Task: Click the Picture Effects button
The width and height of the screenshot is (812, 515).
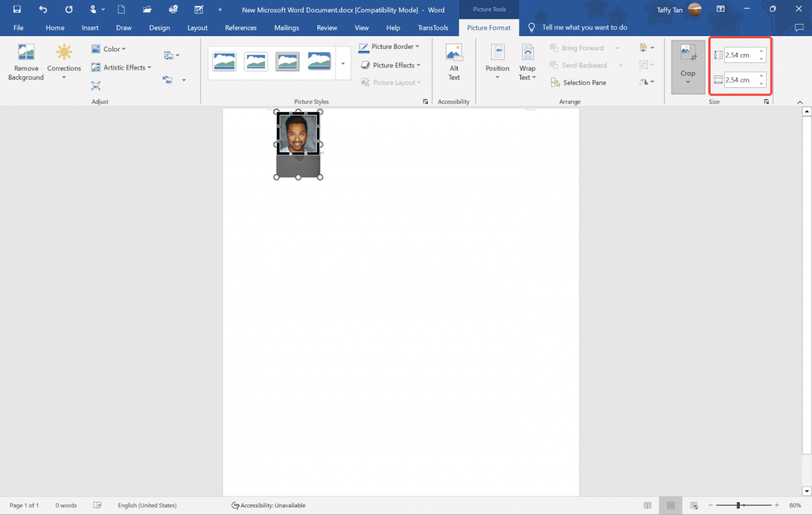Action: tap(391, 65)
